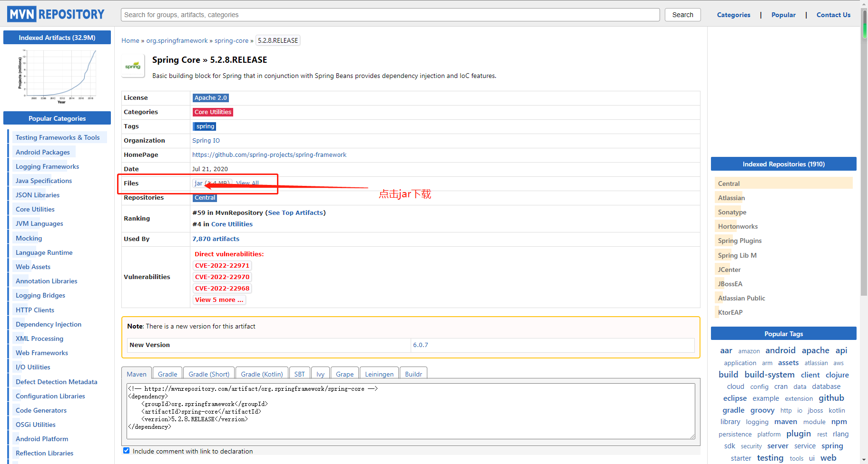
Task: Open Mocking category
Action: [x=29, y=238]
